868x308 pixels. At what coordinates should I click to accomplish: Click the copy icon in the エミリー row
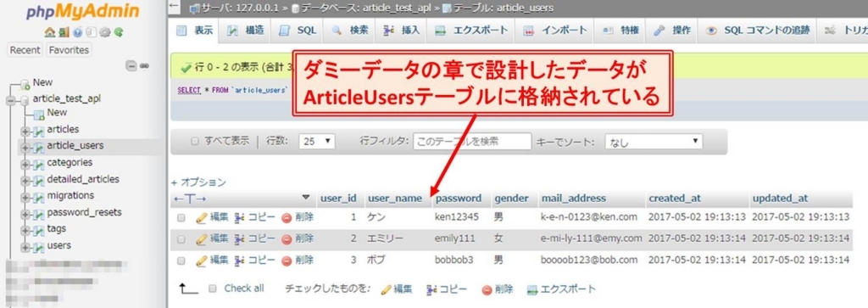[x=240, y=239]
